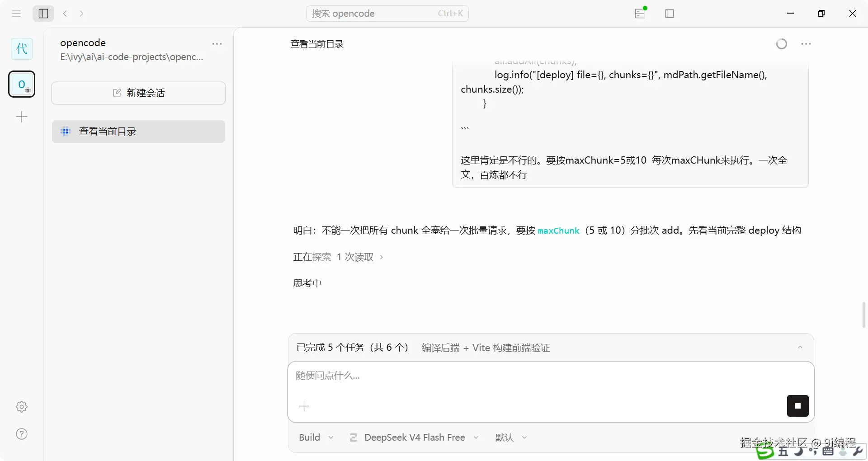Add a new project with plus icon
868x461 pixels.
click(22, 117)
